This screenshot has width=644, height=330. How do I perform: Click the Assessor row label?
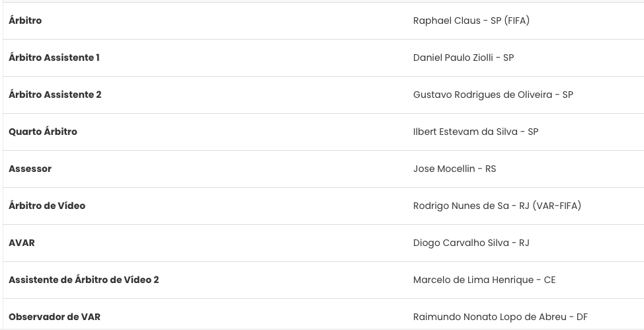click(x=30, y=169)
